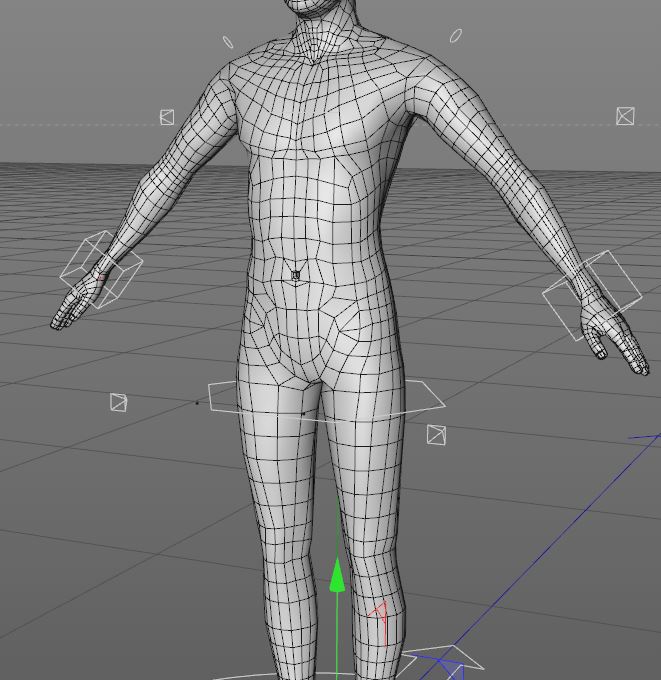This screenshot has width=661, height=680.
Task: Click the hip square controller outline
Action: [327, 401]
